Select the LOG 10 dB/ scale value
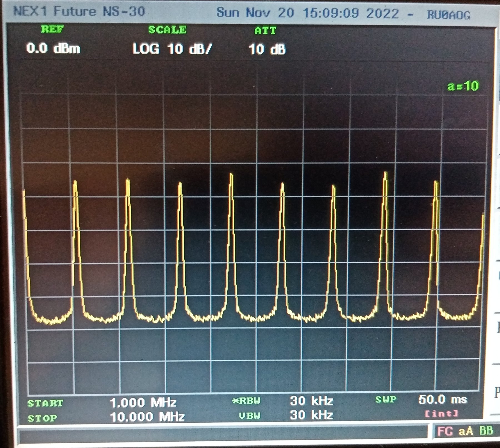 point(172,49)
